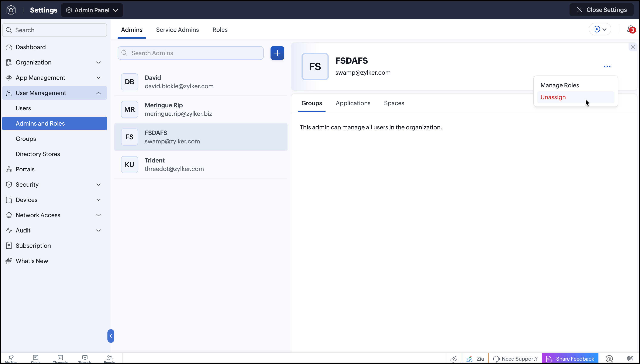Image resolution: width=640 pixels, height=364 pixels.
Task: Expand the Devices section
Action: click(55, 200)
